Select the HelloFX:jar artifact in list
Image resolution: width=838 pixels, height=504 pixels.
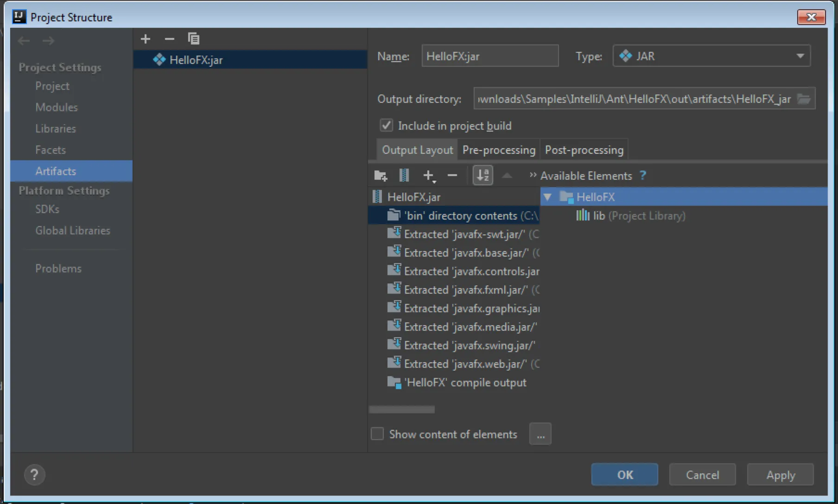click(x=250, y=60)
